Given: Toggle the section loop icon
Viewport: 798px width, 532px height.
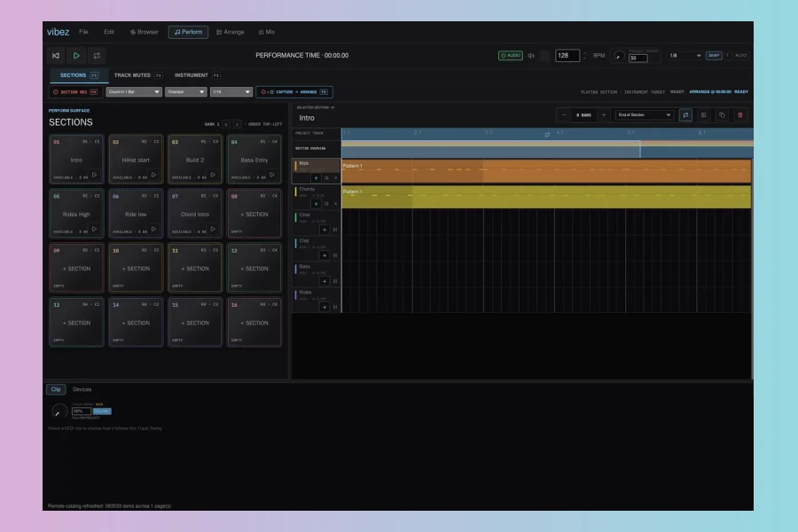Looking at the screenshot, I should pyautogui.click(x=685, y=115).
